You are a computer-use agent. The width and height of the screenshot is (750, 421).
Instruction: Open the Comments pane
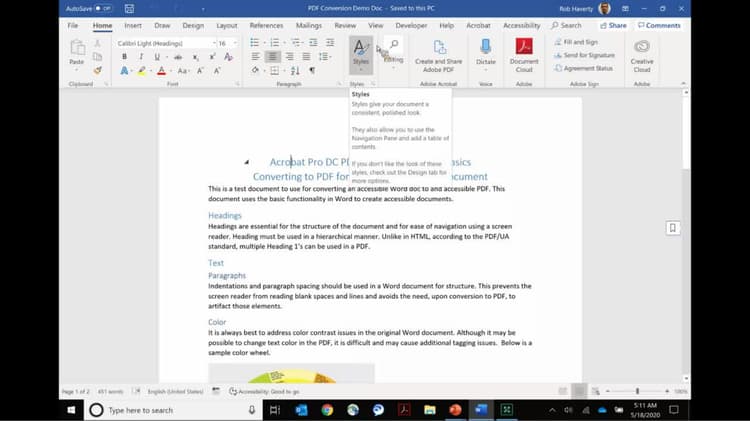coord(659,25)
